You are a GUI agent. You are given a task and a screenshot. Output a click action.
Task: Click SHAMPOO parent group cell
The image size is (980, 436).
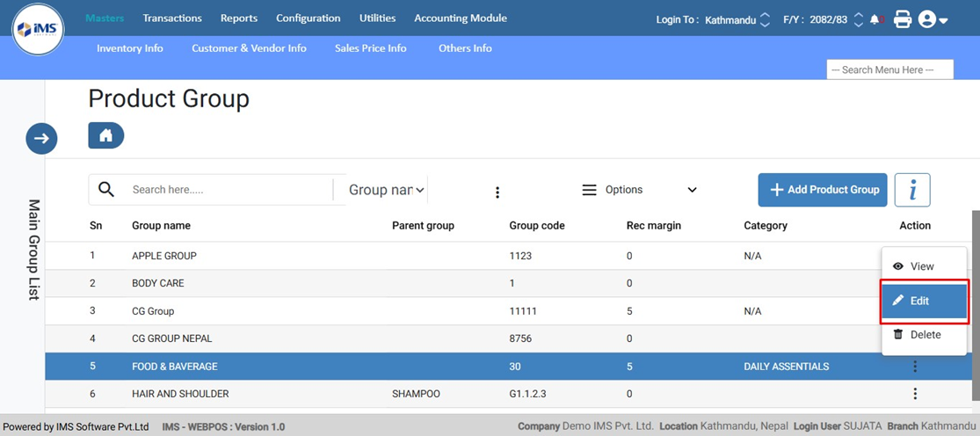point(417,394)
